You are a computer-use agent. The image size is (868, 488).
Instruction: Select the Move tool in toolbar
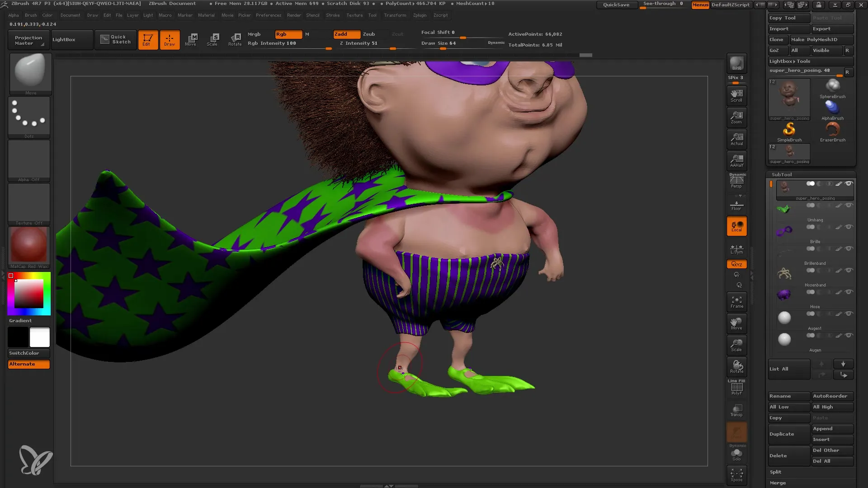click(x=192, y=39)
